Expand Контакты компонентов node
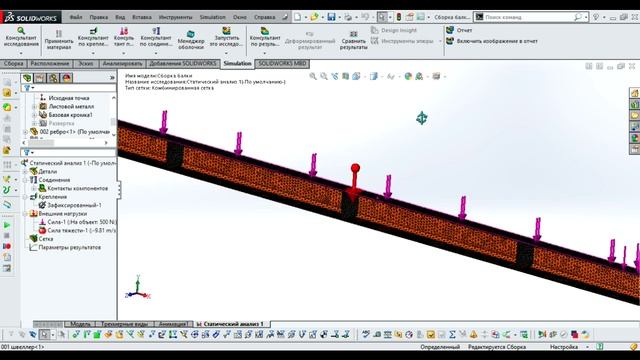640x360 pixels. pos(35,189)
